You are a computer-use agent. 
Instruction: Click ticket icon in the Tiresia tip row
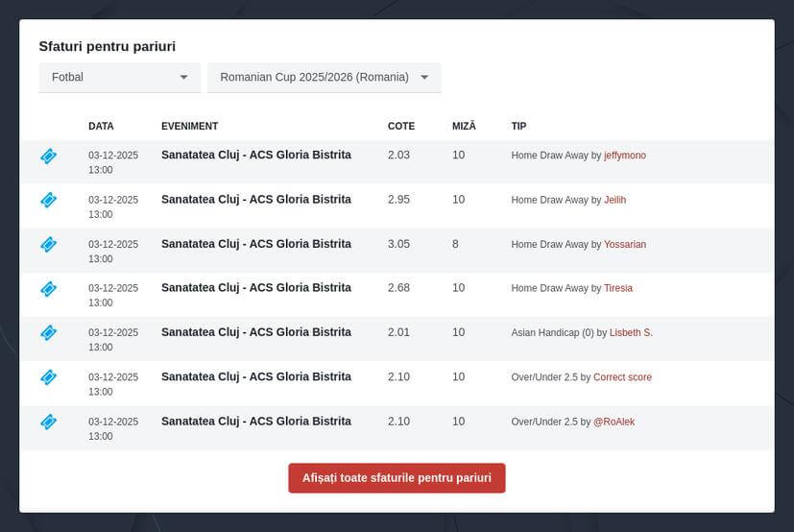[x=48, y=288]
